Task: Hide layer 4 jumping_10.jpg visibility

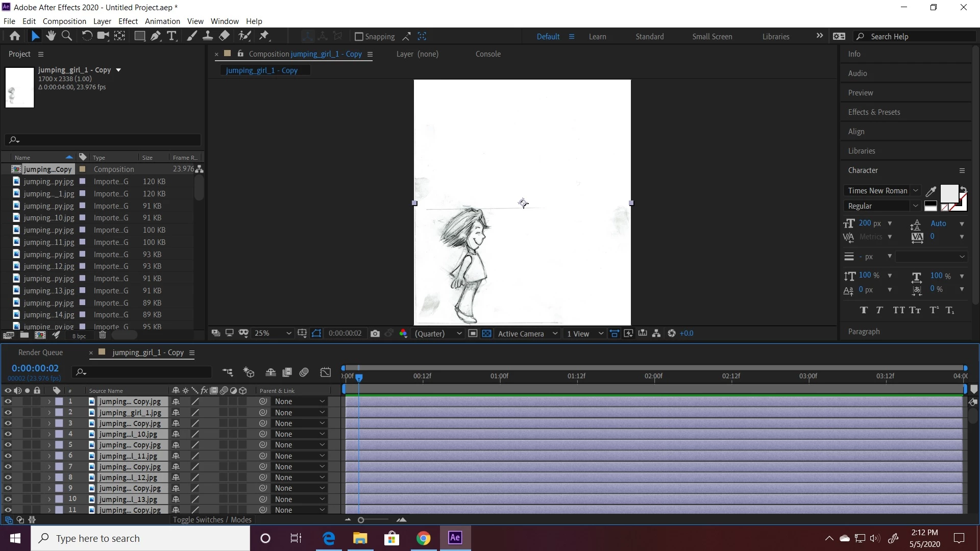Action: (x=8, y=434)
